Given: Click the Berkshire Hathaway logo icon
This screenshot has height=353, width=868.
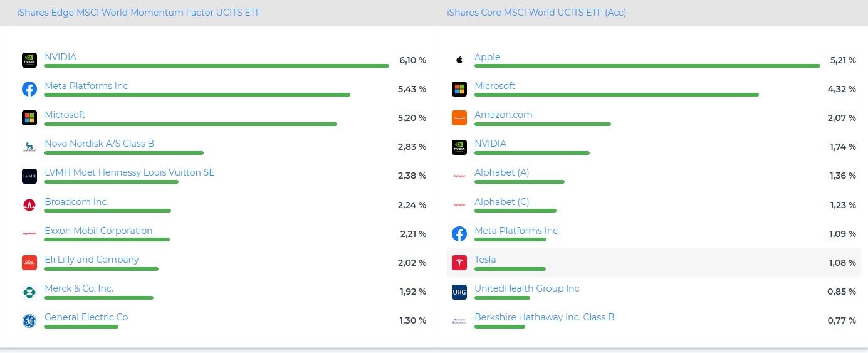Looking at the screenshot, I should pos(459,321).
